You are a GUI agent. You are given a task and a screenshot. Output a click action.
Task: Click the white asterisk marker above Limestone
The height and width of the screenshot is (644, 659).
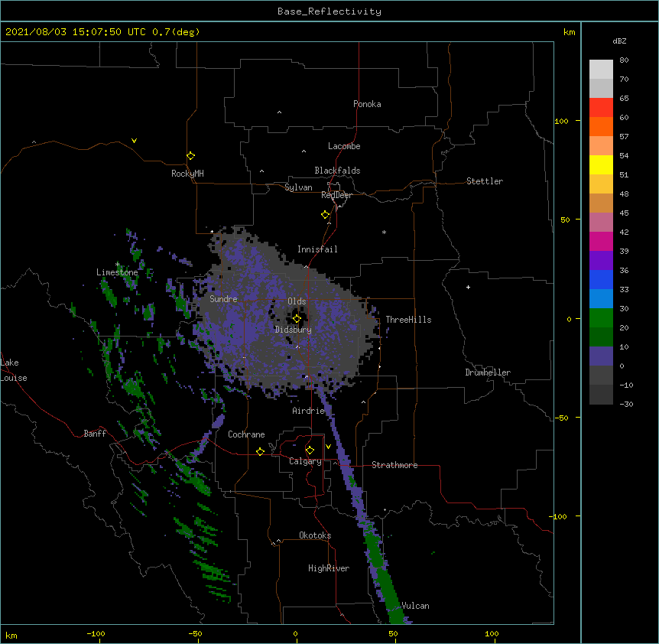(118, 265)
